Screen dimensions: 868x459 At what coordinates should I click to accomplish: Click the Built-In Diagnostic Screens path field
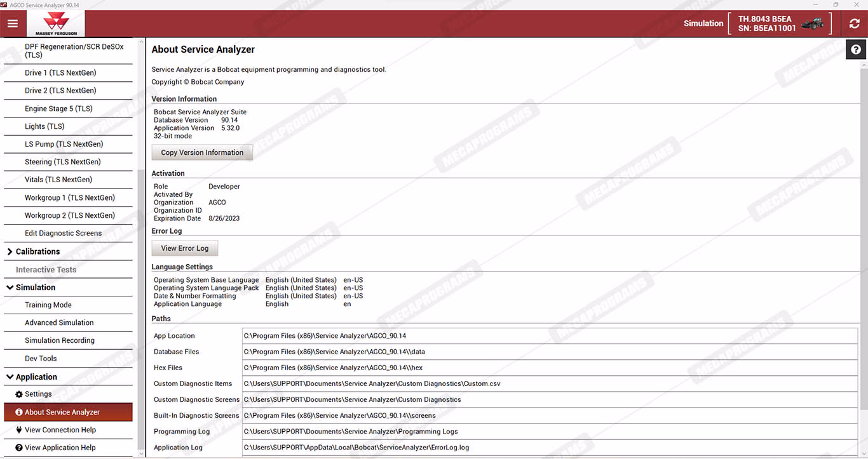pos(550,415)
